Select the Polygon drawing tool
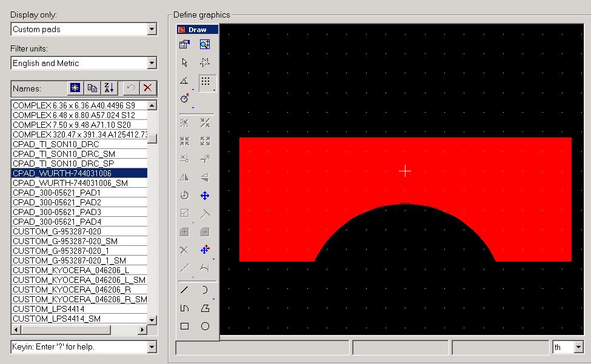 (x=205, y=308)
